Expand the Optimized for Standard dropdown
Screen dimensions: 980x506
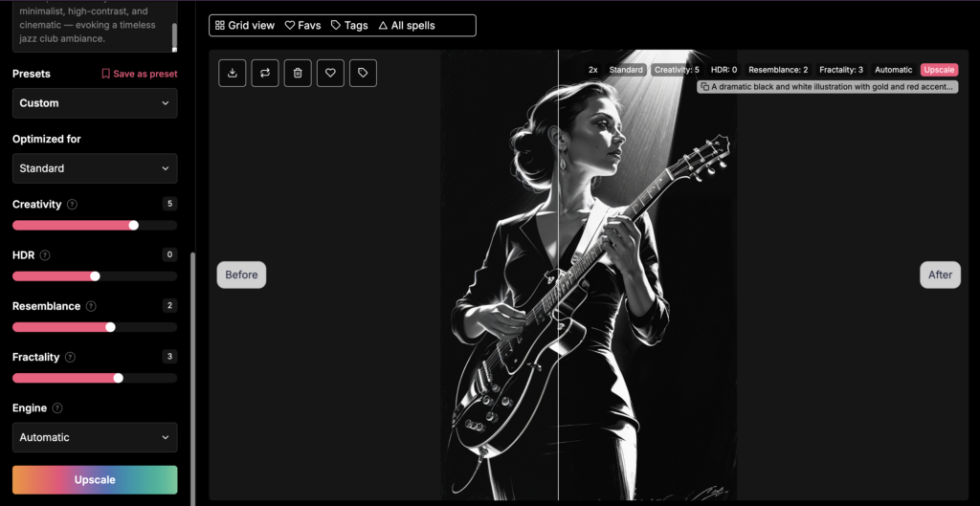click(x=95, y=168)
